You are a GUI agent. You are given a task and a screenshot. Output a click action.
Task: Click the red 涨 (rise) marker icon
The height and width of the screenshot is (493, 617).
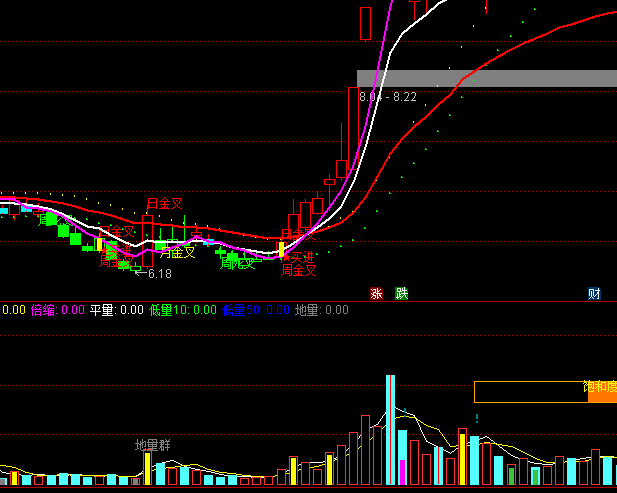(377, 293)
